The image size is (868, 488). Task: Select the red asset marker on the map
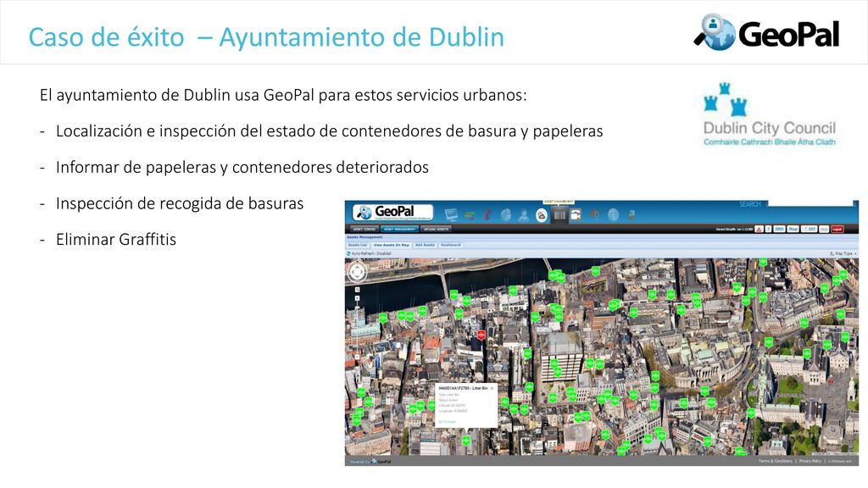(481, 335)
